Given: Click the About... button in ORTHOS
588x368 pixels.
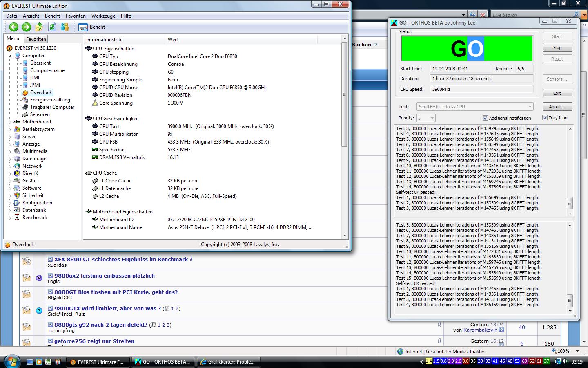Looking at the screenshot, I should [x=557, y=107].
